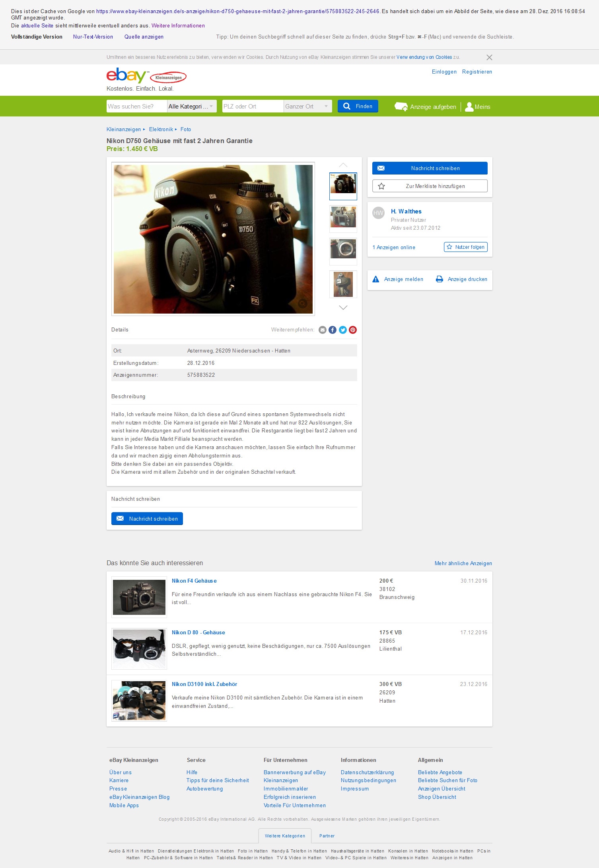Viewport: 599px width, 868px height.
Task: Click the main Nikon D750 photo
Action: (x=213, y=239)
